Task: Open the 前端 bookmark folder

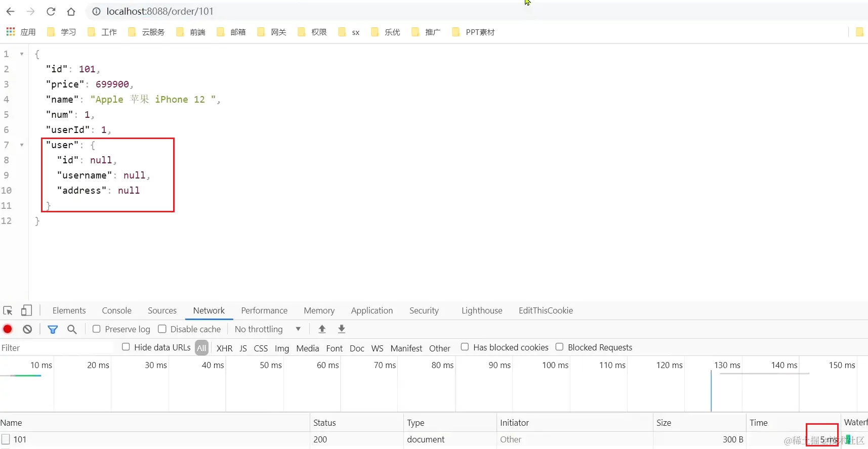Action: tap(190, 32)
